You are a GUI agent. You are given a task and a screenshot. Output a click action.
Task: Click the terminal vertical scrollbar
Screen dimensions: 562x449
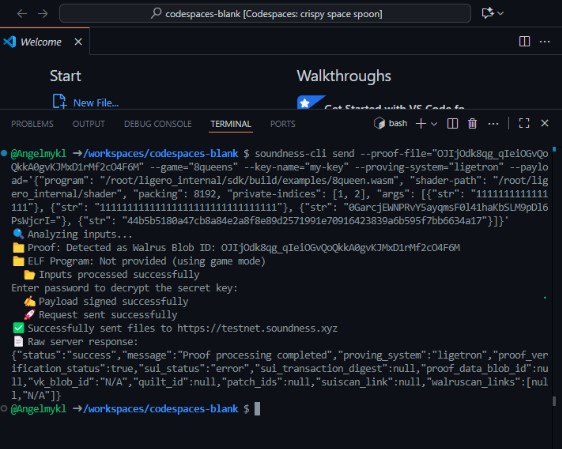coord(554,400)
